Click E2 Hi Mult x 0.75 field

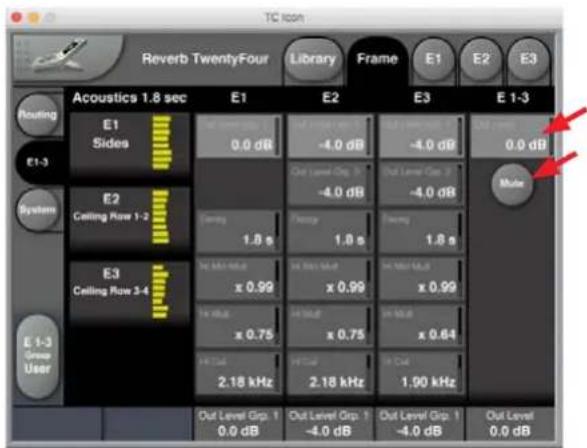(330, 326)
